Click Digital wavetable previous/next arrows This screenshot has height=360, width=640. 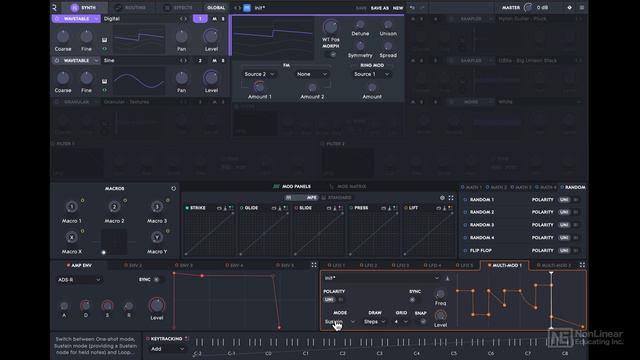184,19
